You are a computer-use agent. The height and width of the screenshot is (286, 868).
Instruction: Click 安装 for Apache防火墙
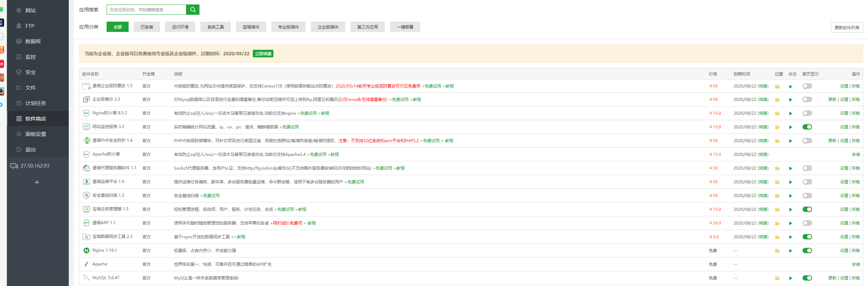tap(856, 155)
